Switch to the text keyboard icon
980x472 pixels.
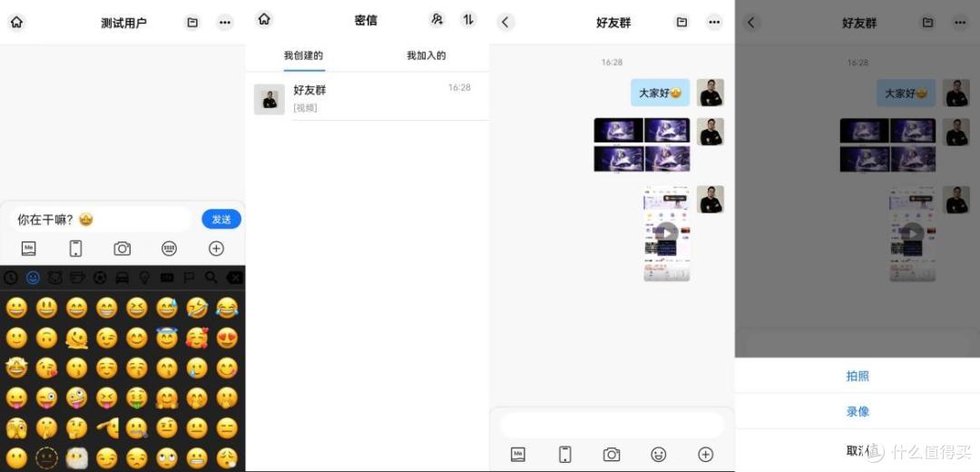(x=169, y=248)
